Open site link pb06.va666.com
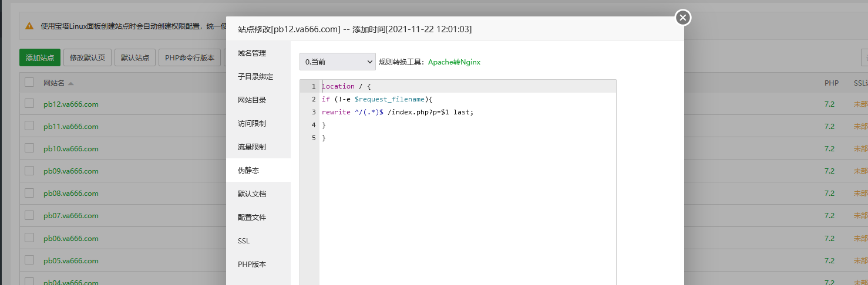The width and height of the screenshot is (868, 285). [70, 239]
